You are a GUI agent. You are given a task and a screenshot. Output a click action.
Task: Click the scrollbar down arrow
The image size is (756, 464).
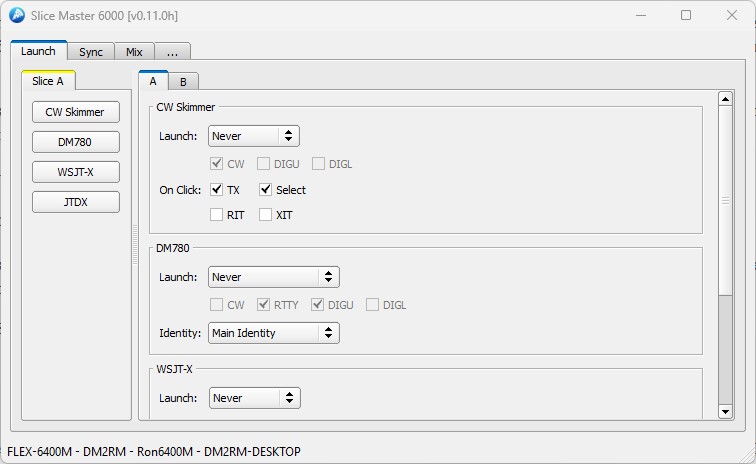(x=725, y=411)
